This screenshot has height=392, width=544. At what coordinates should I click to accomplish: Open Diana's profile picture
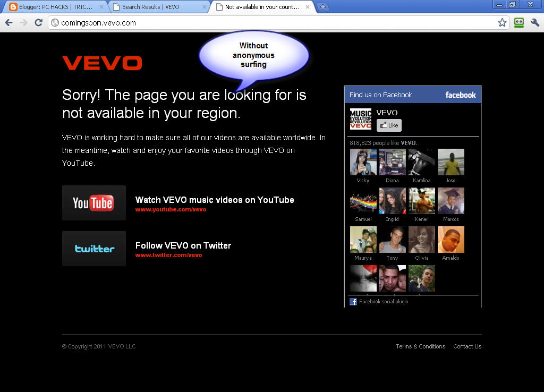click(393, 162)
